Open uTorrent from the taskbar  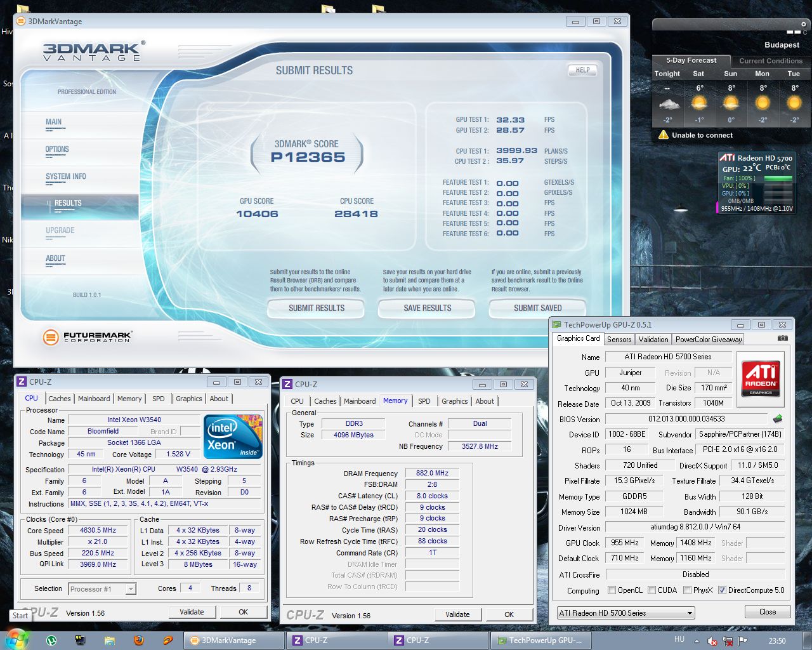[x=51, y=640]
